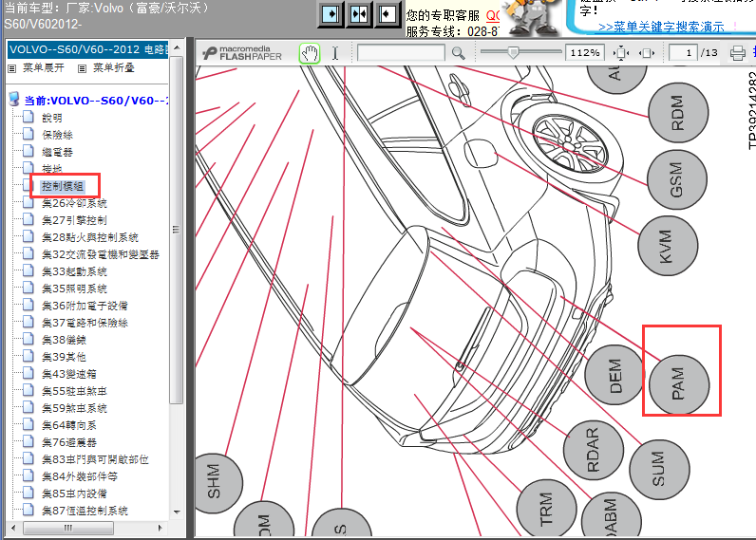Viewport: 756px width, 540px height.
Task: Click the DEM module circle
Action: click(614, 375)
